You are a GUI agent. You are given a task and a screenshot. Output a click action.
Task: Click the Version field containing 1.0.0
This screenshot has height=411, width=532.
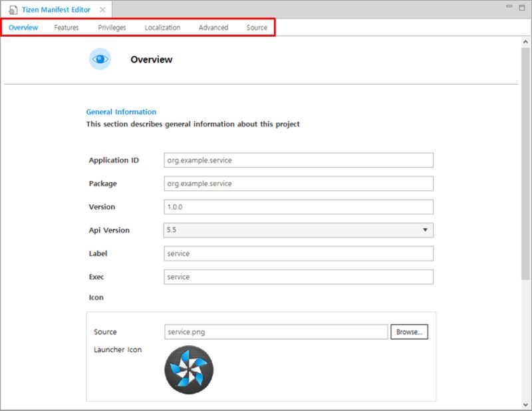(x=298, y=207)
